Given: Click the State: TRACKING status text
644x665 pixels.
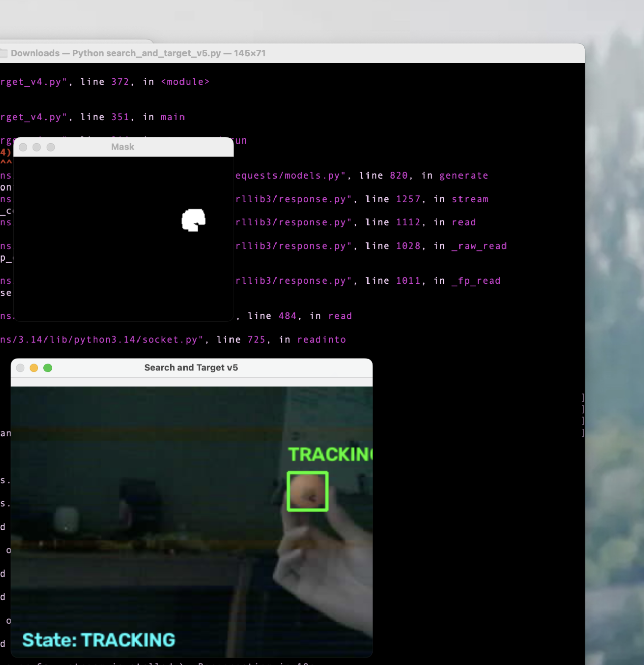Looking at the screenshot, I should click(x=99, y=640).
